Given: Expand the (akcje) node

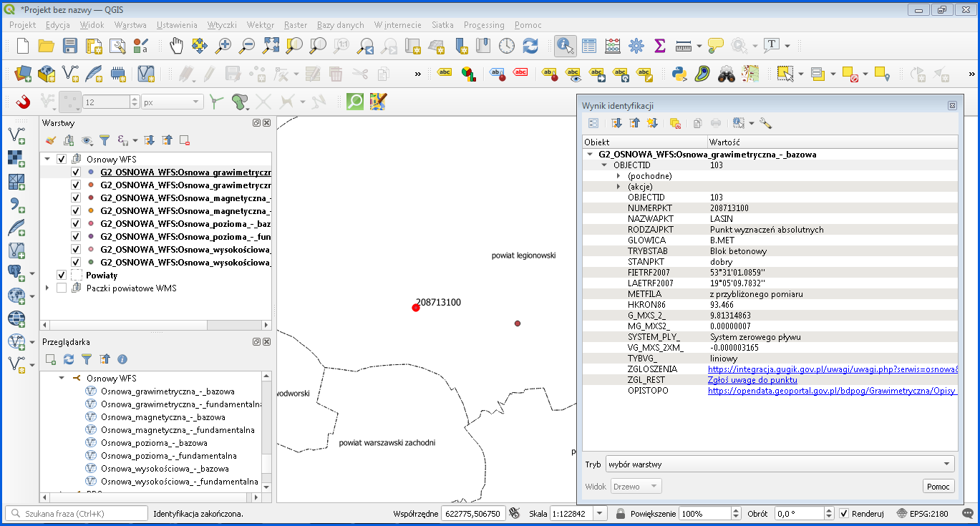Looking at the screenshot, I should tap(619, 186).
